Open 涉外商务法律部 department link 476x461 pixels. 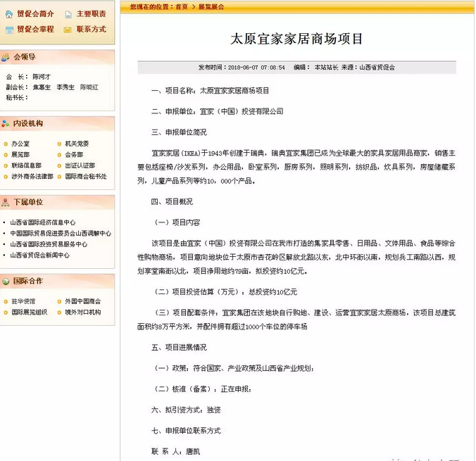(x=32, y=177)
